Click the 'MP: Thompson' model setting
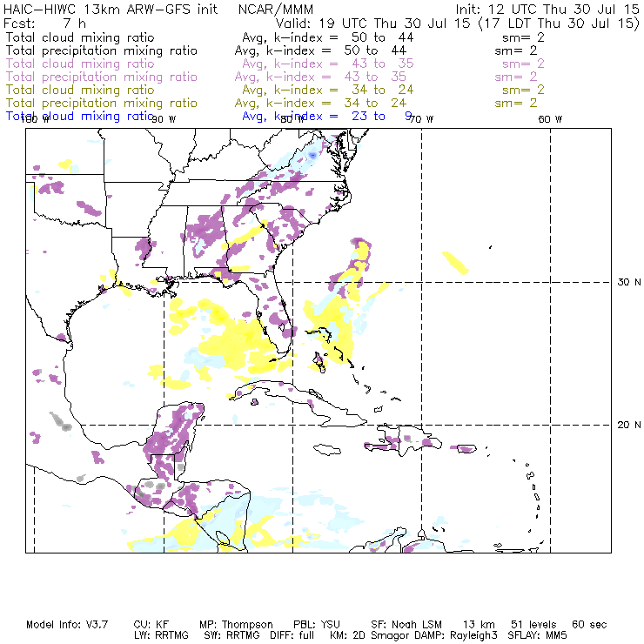Screen dimensions: 644x644 point(236,625)
